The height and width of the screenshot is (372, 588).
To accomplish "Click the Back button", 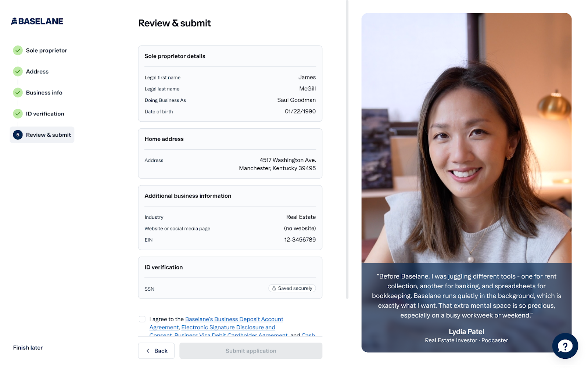I will [x=156, y=351].
